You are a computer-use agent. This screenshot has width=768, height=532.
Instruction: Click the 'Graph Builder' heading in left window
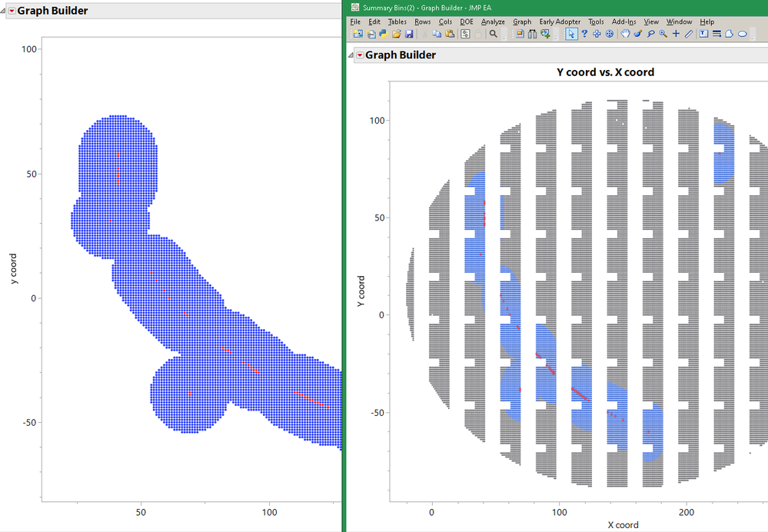(52, 11)
